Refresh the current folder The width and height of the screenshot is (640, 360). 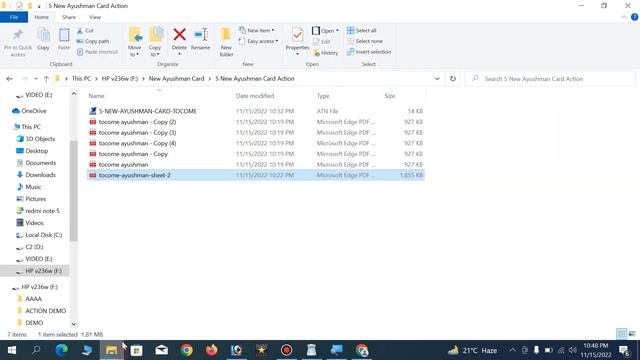click(453, 79)
